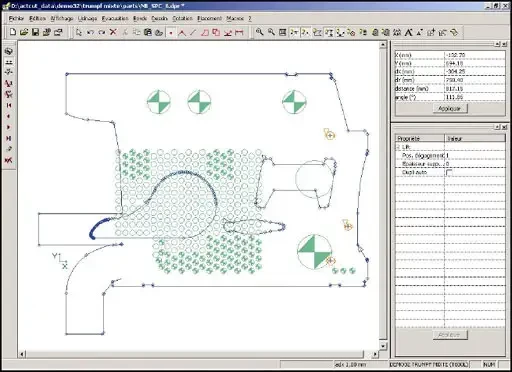Click the large A text icon
The width and height of the screenshot is (512, 372).
coord(408,32)
